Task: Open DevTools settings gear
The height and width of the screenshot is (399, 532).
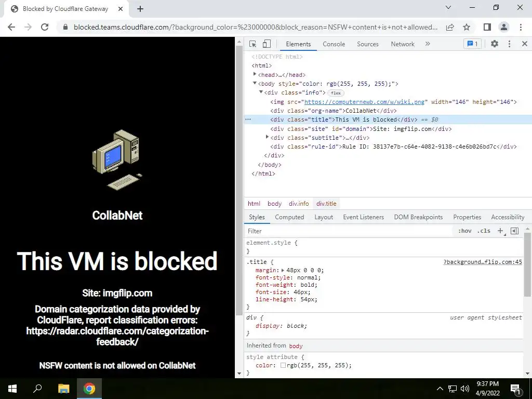Action: 495,44
